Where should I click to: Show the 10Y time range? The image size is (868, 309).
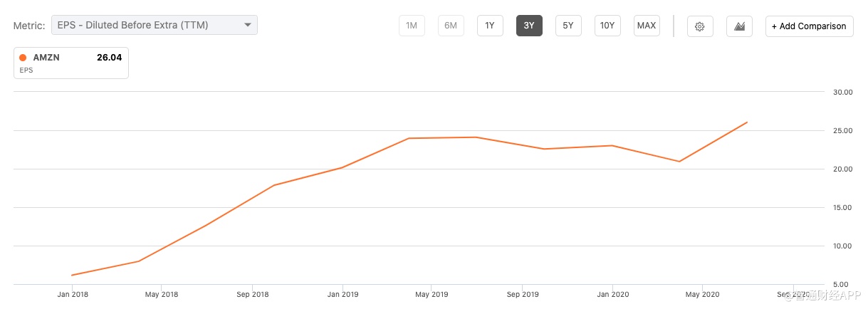[607, 26]
